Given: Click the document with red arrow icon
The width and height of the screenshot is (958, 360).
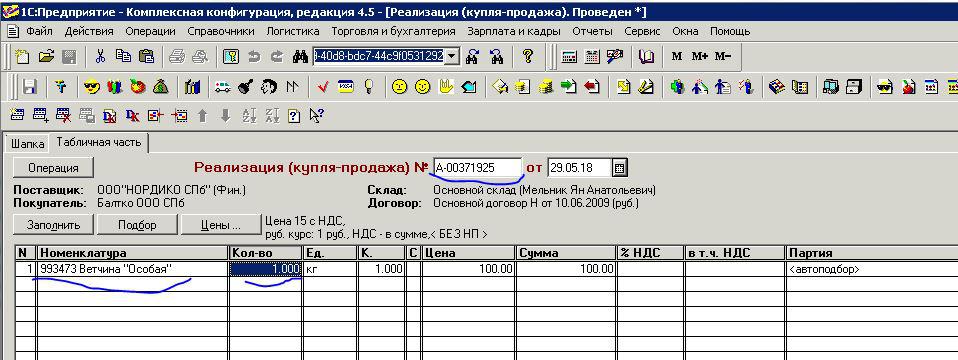Looking at the screenshot, I should click(591, 87).
